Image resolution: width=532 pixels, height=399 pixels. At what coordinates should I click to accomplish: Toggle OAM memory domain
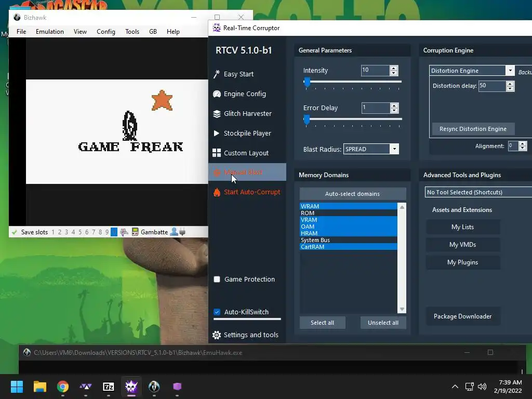point(348,227)
